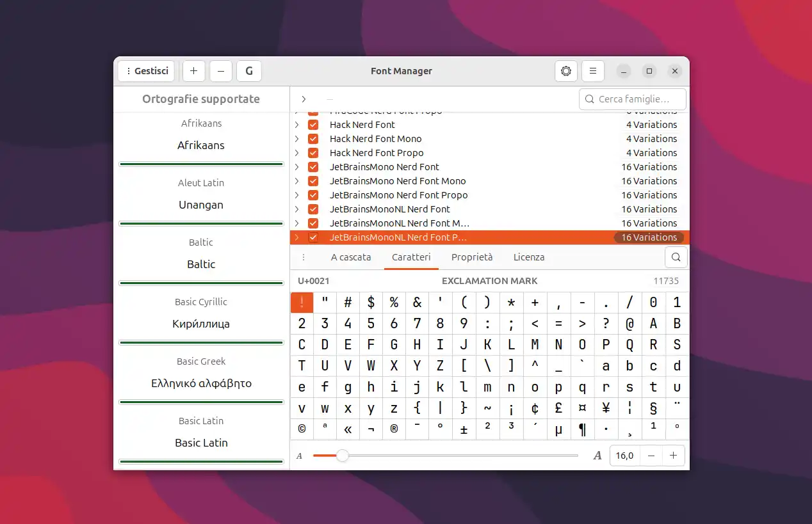This screenshot has width=812, height=524.
Task: Open the hamburger main menu
Action: tap(593, 71)
